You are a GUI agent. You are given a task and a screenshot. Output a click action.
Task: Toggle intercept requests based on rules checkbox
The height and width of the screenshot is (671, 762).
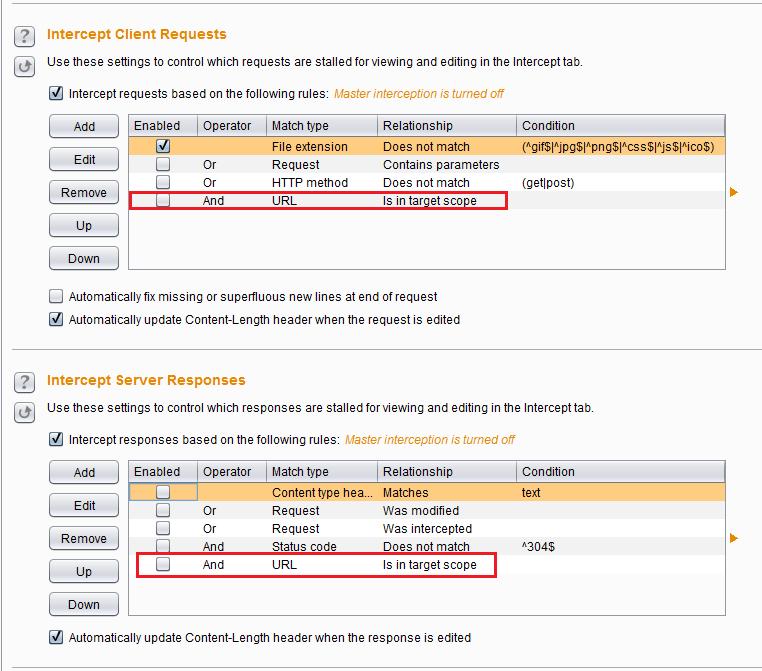pyautogui.click(x=56, y=93)
